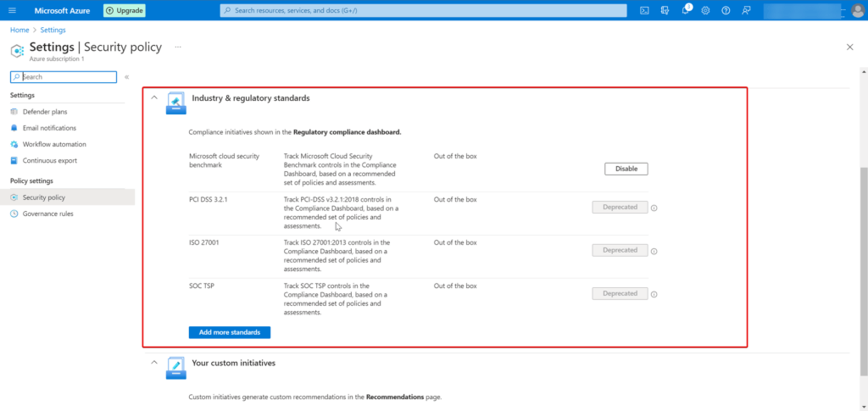This screenshot has height=411, width=868.
Task: Click Out of the box for ISO 27001
Action: pos(455,243)
